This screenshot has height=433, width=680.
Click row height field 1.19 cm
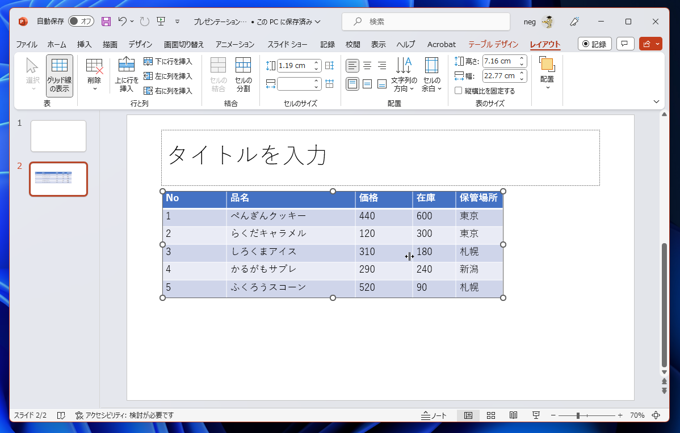[x=295, y=66]
